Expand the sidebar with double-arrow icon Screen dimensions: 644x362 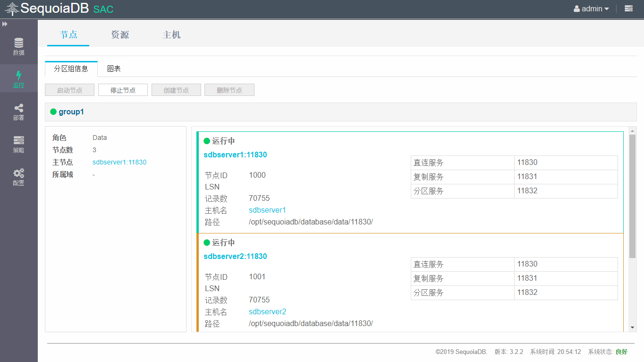click(5, 24)
